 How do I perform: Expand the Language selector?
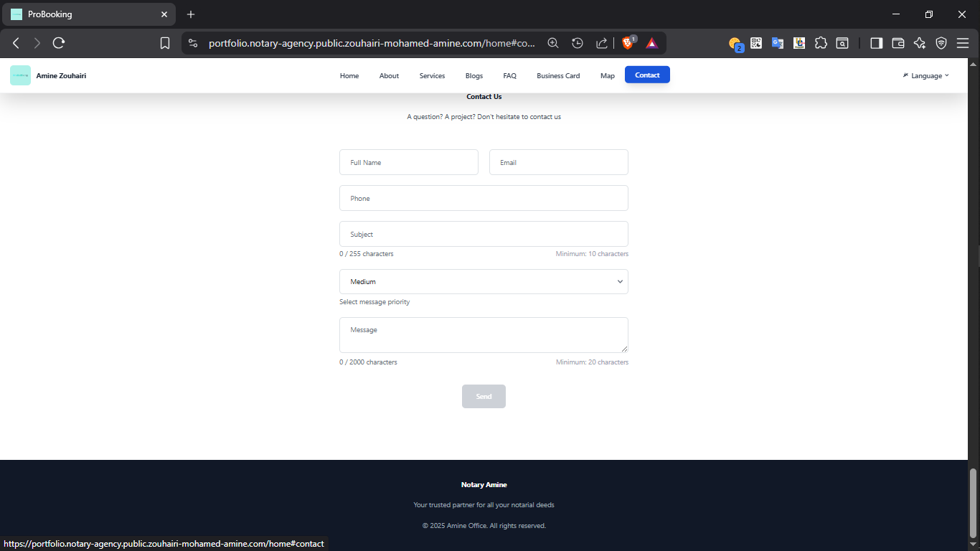tap(925, 75)
